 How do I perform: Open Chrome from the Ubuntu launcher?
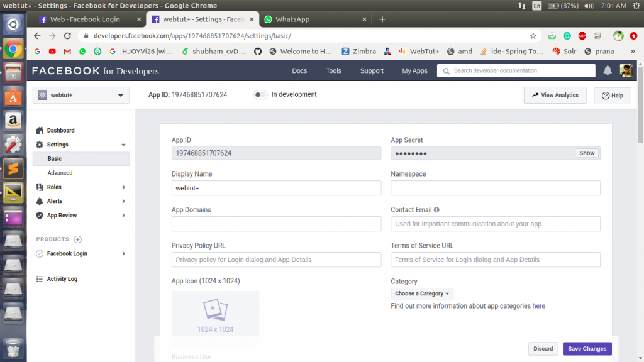[13, 50]
